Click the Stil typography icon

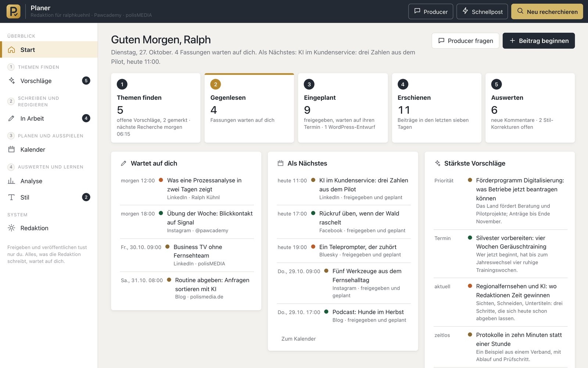11,197
